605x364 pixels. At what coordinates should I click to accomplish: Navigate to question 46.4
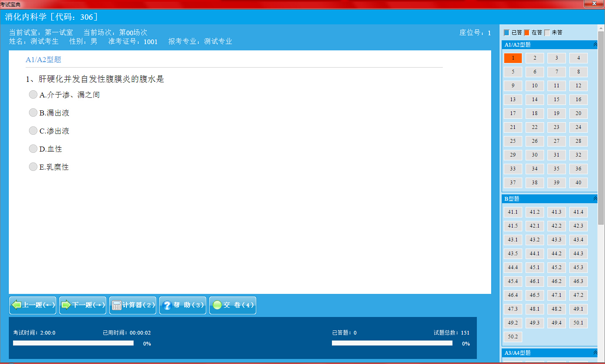coord(513,295)
